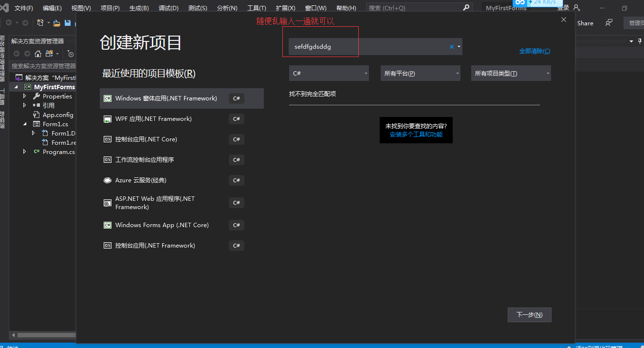The width and height of the screenshot is (644, 348).
Task: Open the template search history dropdown arrow
Action: [459, 47]
